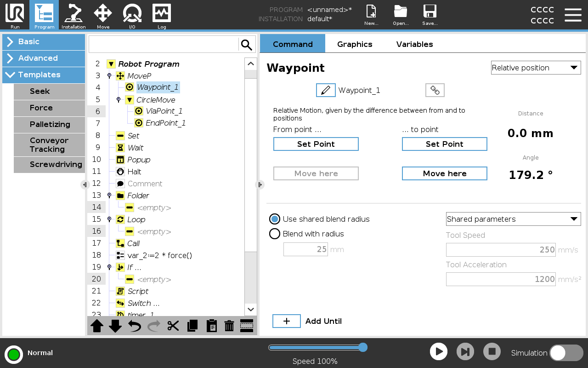Click the undo arrow icon
The image size is (588, 368).
point(135,326)
